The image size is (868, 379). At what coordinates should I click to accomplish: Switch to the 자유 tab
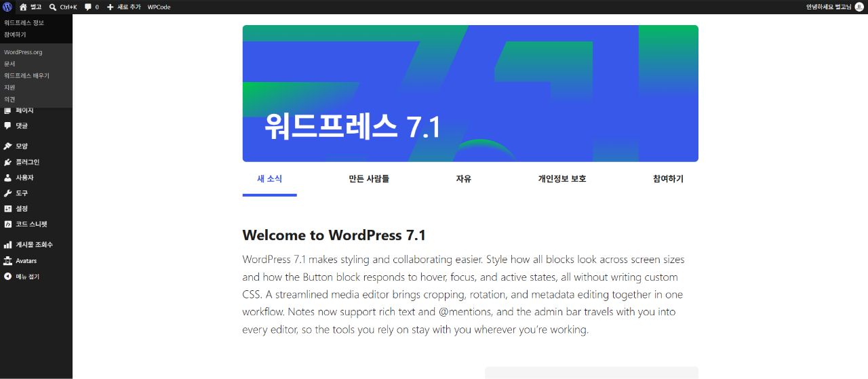[x=464, y=179]
